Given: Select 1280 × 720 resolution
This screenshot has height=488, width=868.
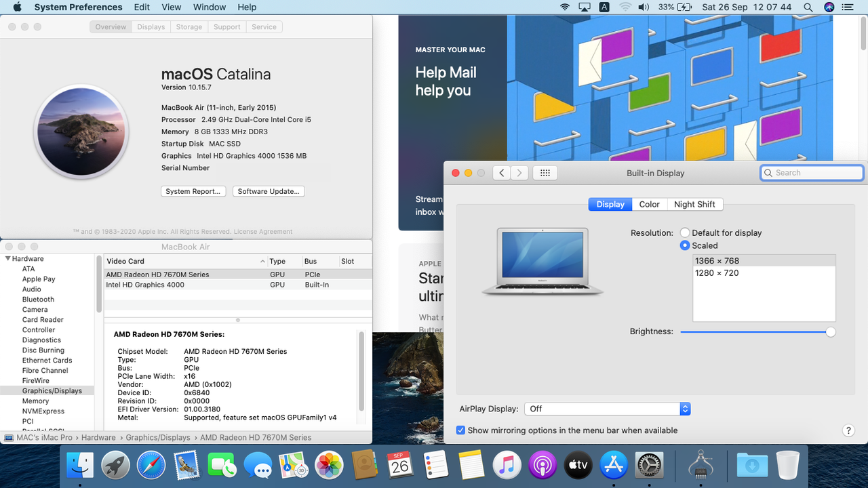Looking at the screenshot, I should tap(764, 273).
